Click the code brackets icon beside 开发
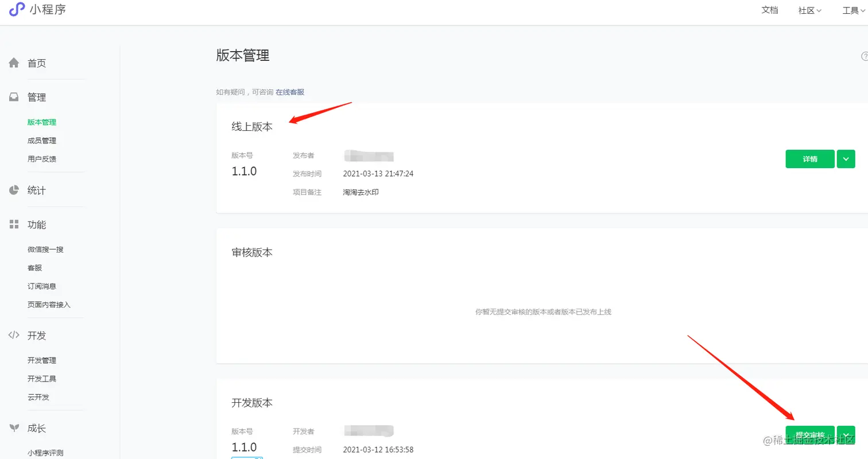 click(14, 336)
